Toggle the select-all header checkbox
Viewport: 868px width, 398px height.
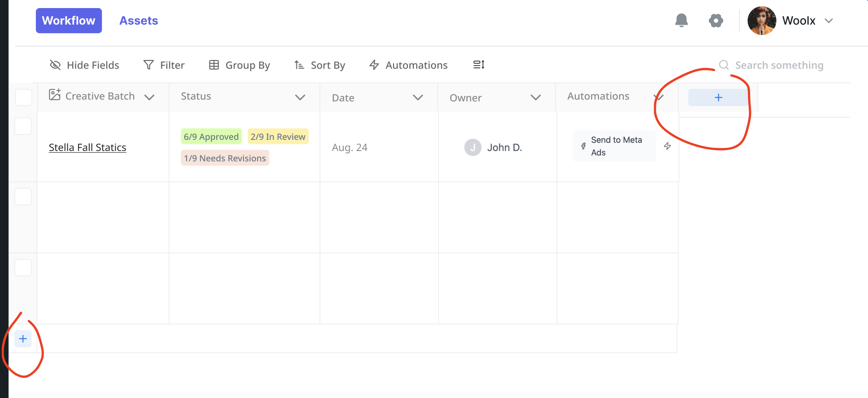click(23, 97)
